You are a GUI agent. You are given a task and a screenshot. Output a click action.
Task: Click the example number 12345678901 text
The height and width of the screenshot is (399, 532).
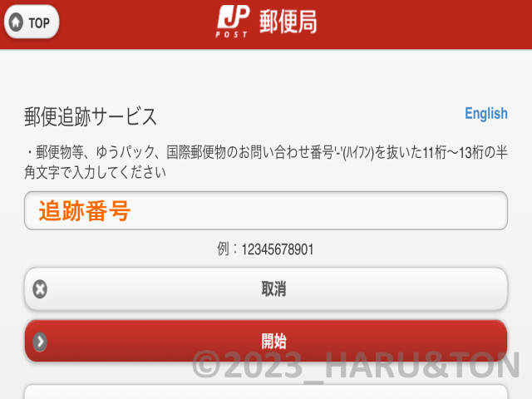277,249
